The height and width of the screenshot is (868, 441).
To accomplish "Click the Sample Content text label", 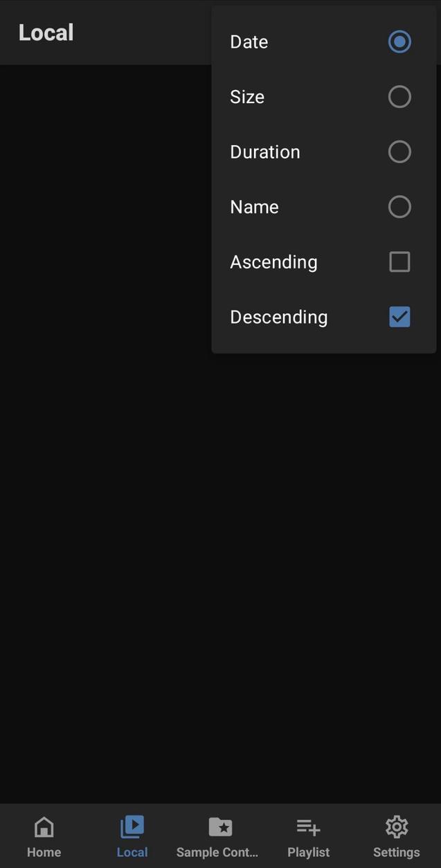I will click(x=218, y=852).
